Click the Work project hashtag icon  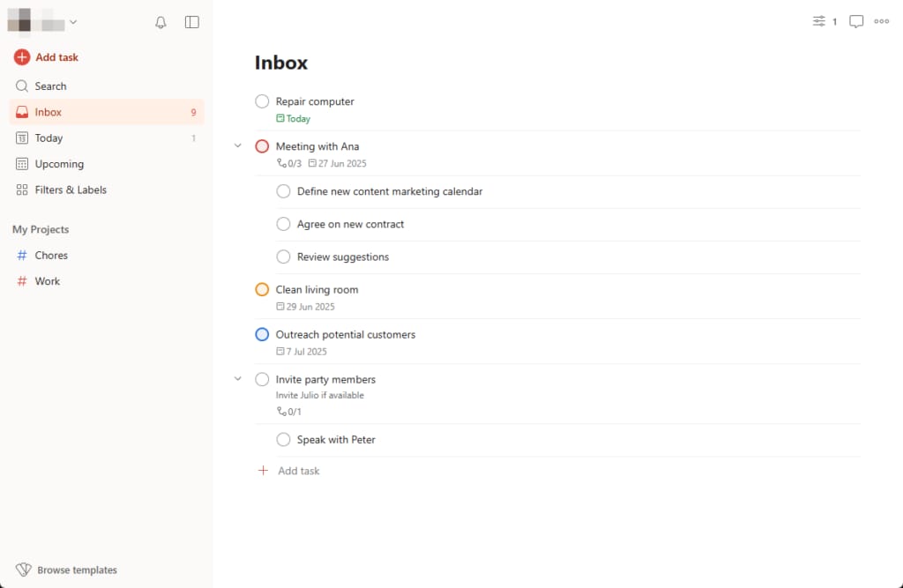[x=24, y=280]
